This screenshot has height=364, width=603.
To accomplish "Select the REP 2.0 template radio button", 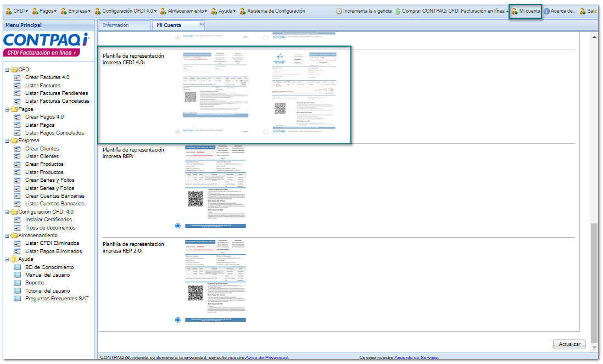I will point(178,320).
